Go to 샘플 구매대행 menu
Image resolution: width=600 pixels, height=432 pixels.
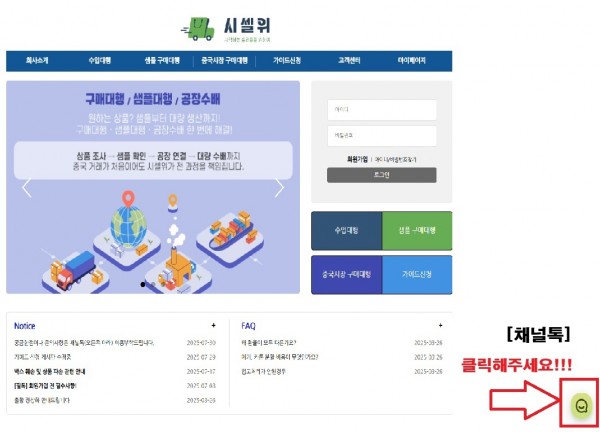[162, 60]
